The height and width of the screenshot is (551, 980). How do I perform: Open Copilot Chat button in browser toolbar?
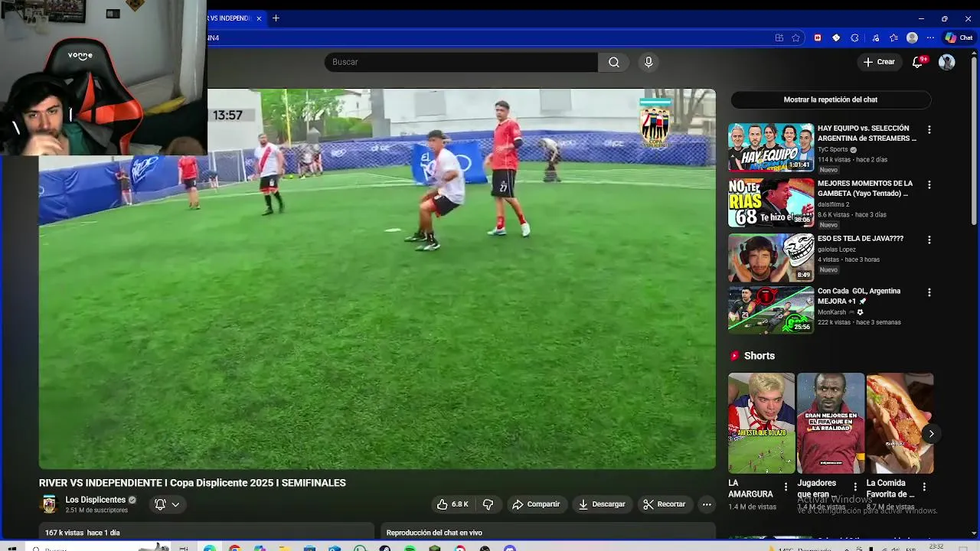(959, 37)
